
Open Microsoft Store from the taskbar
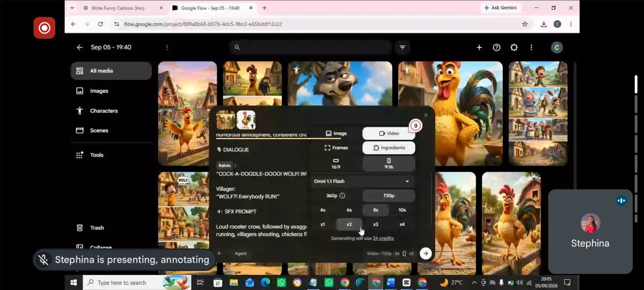click(x=217, y=282)
